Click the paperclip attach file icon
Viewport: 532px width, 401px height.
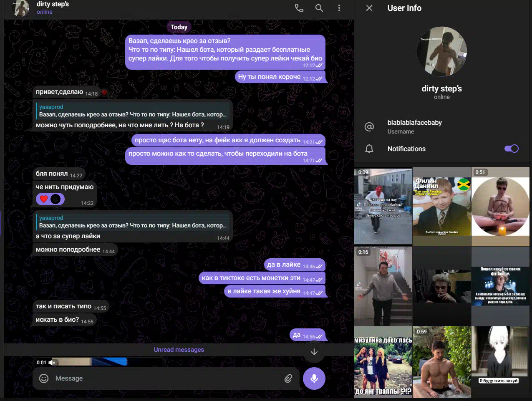click(288, 378)
